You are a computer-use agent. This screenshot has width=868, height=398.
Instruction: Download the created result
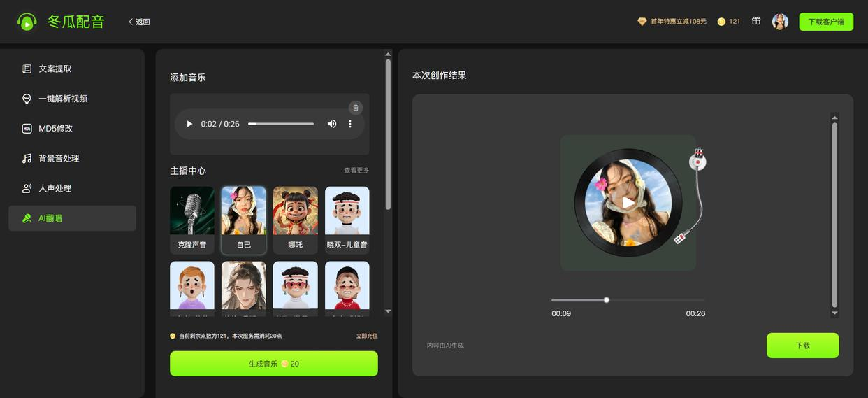802,346
